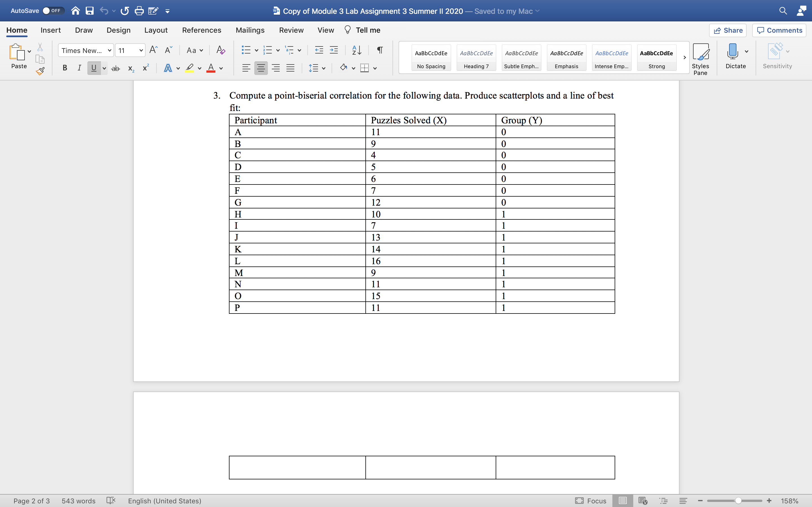Click the References menu tab
812x507 pixels.
tap(202, 30)
